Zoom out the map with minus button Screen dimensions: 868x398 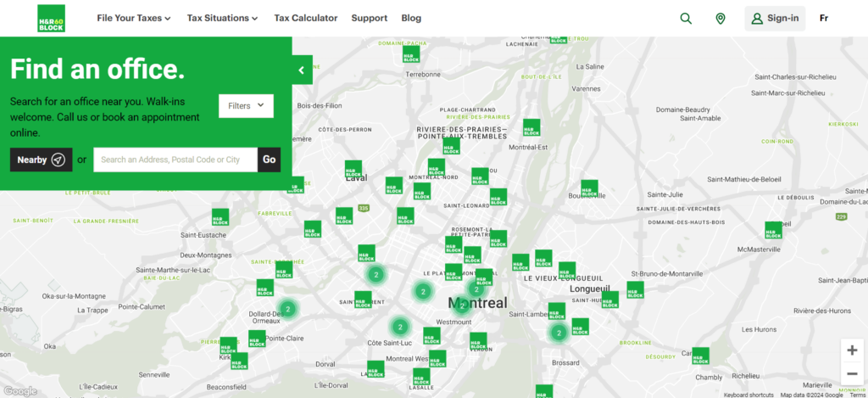click(x=852, y=373)
